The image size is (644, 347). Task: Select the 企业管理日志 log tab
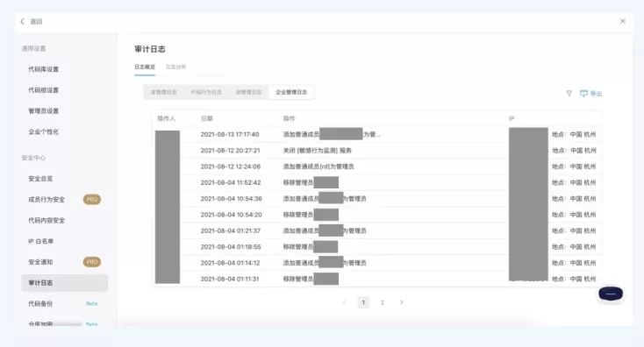pyautogui.click(x=291, y=92)
